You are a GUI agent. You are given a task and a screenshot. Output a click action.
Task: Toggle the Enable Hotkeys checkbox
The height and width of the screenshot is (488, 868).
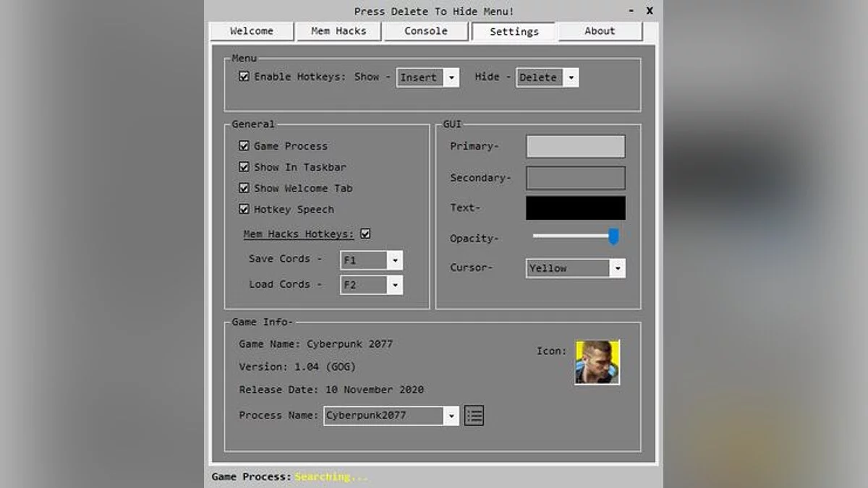244,77
